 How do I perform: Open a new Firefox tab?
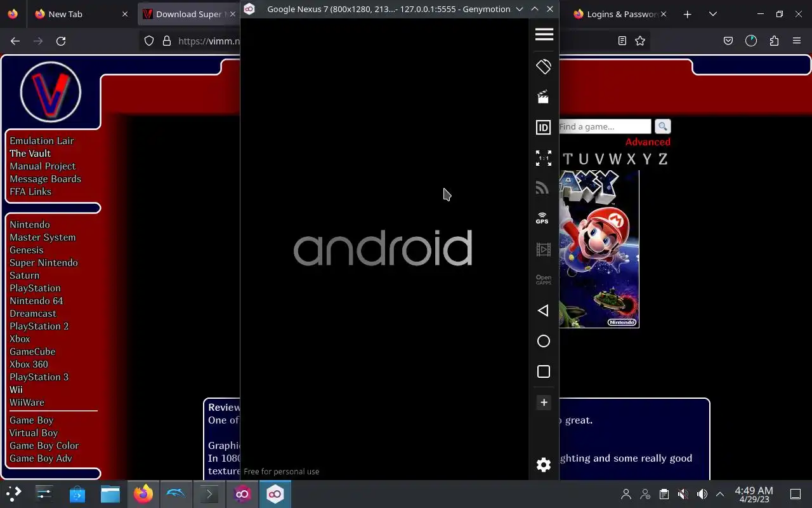tap(688, 14)
